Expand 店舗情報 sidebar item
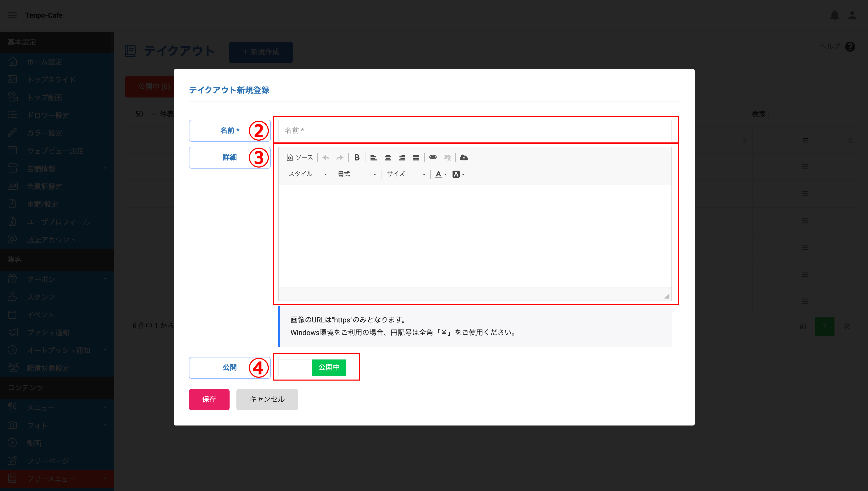This screenshot has width=868, height=491. point(57,169)
